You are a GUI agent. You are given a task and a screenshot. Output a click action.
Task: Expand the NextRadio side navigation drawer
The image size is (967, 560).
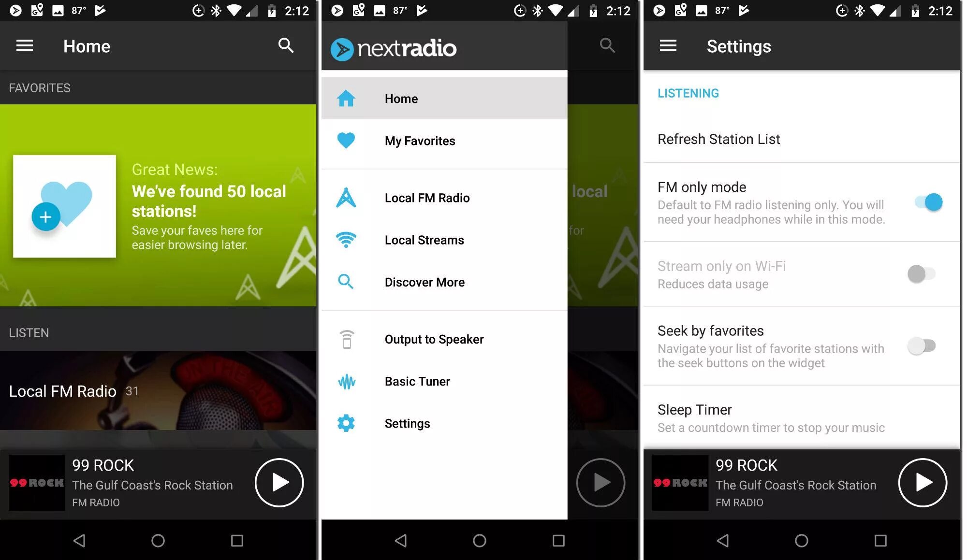coord(24,45)
